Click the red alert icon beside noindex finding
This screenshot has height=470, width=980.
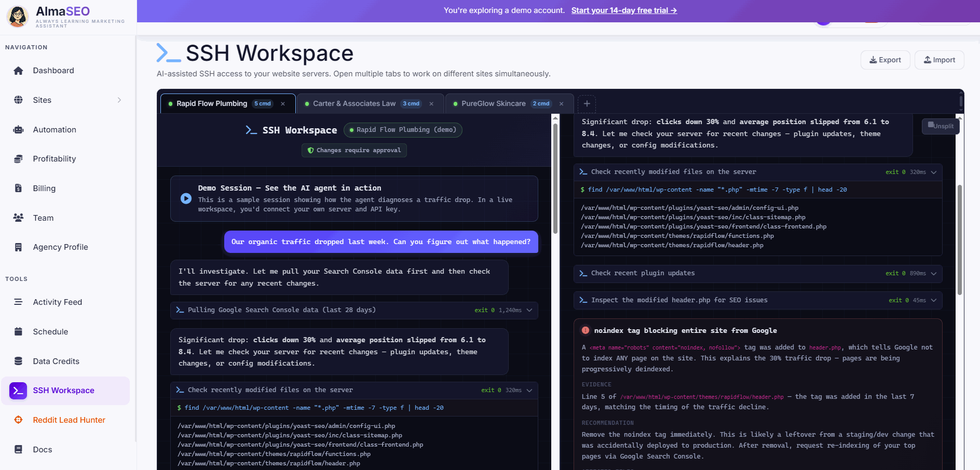[x=586, y=330]
